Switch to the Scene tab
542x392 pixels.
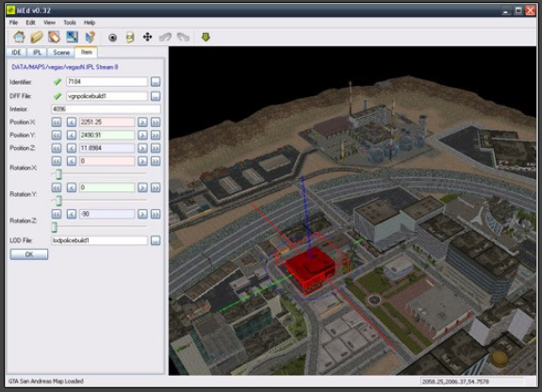click(61, 52)
